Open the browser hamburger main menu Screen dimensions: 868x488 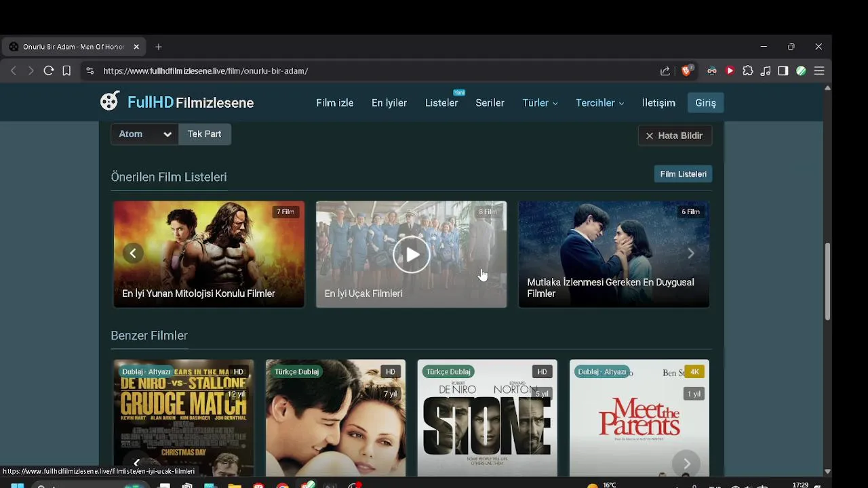click(x=819, y=70)
